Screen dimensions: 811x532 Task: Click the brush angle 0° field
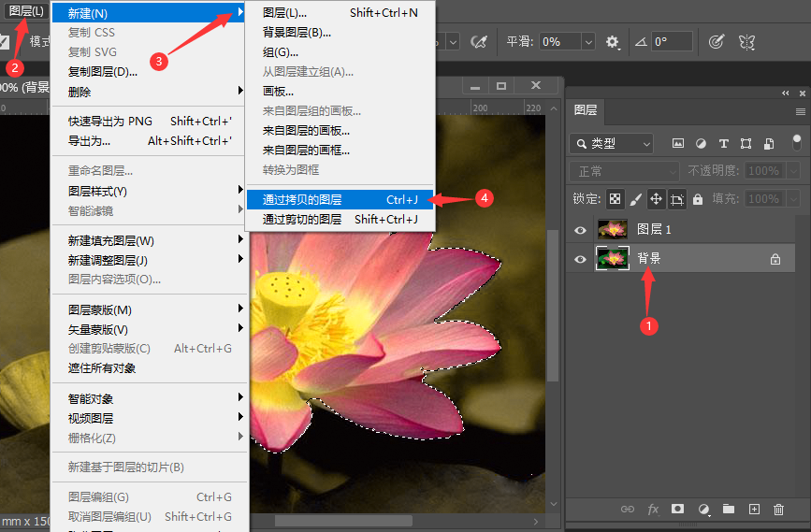672,42
